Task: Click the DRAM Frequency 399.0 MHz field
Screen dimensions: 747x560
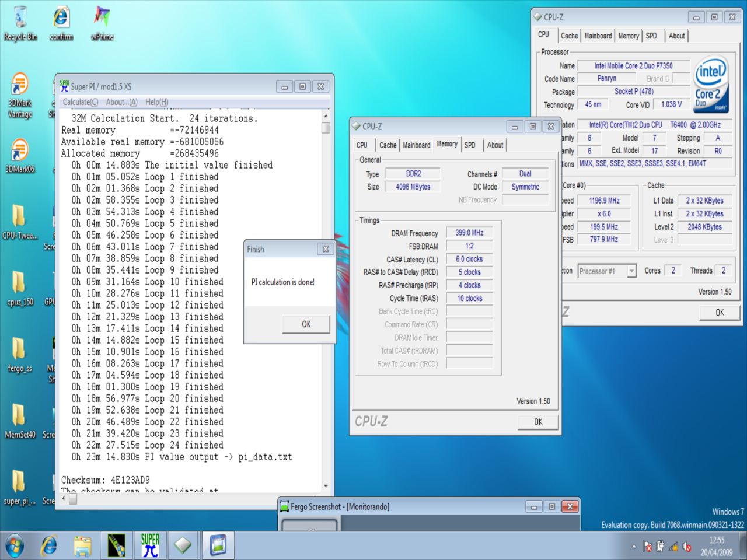Action: click(x=469, y=233)
